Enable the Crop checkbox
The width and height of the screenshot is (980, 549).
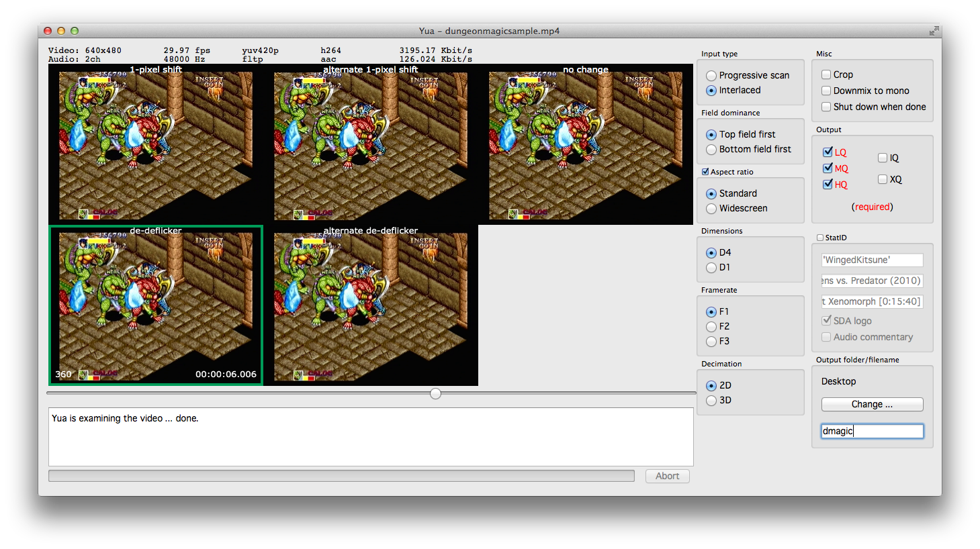point(827,74)
